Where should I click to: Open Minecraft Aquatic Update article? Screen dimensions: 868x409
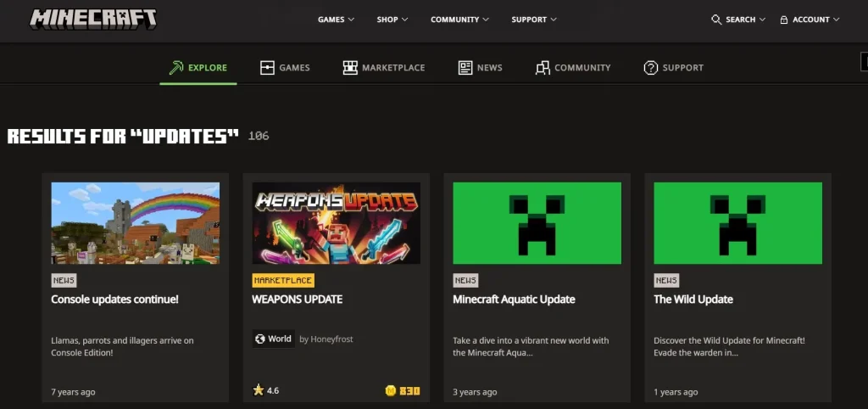[514, 300]
